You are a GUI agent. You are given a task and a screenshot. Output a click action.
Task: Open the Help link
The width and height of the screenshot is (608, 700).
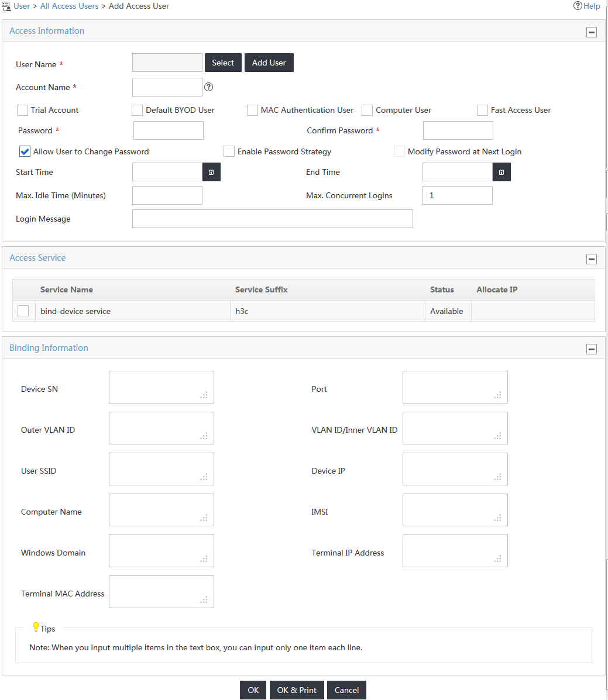(x=586, y=6)
